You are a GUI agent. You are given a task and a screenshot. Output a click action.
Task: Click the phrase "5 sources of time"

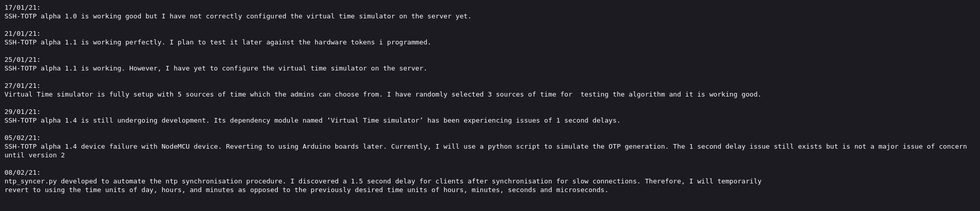212,95
